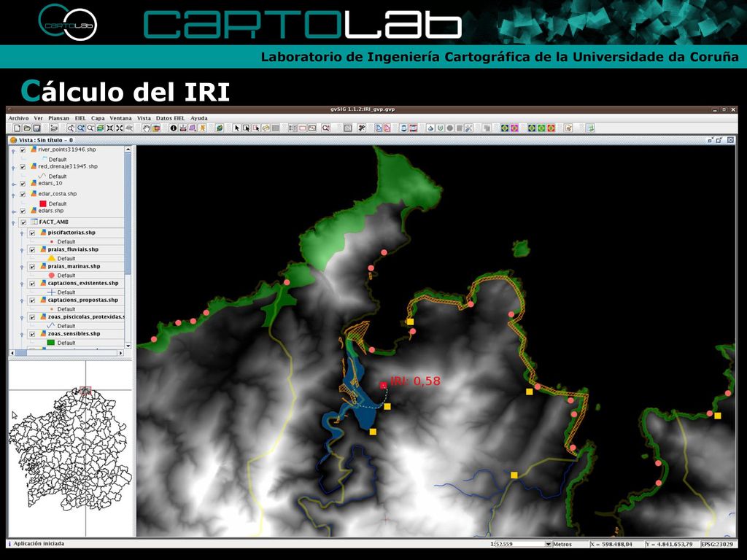
Task: Click the layer list scroll-right arrow
Action: 120,353
